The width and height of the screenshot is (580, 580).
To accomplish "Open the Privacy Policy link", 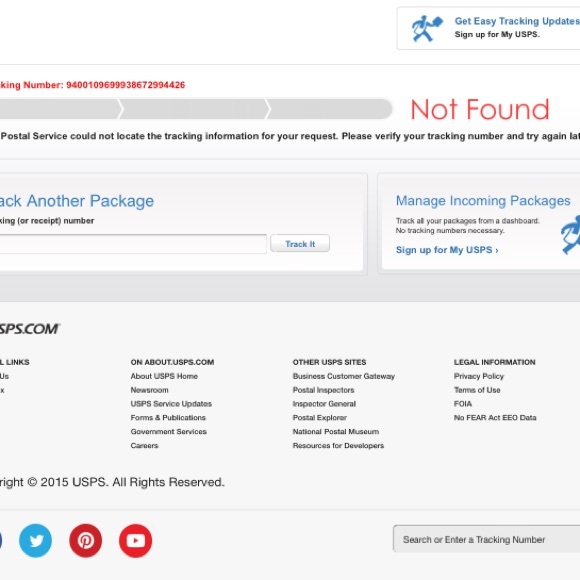I will pyautogui.click(x=479, y=376).
